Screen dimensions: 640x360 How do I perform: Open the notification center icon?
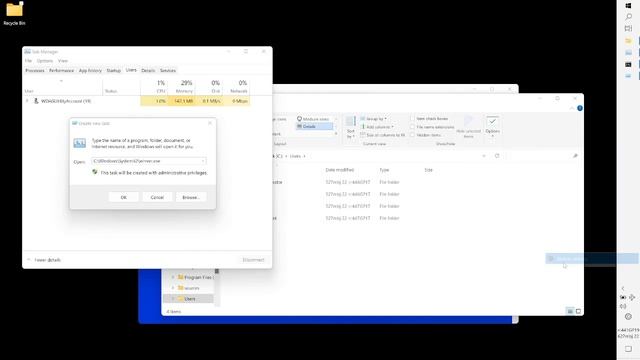pyautogui.click(x=628, y=349)
